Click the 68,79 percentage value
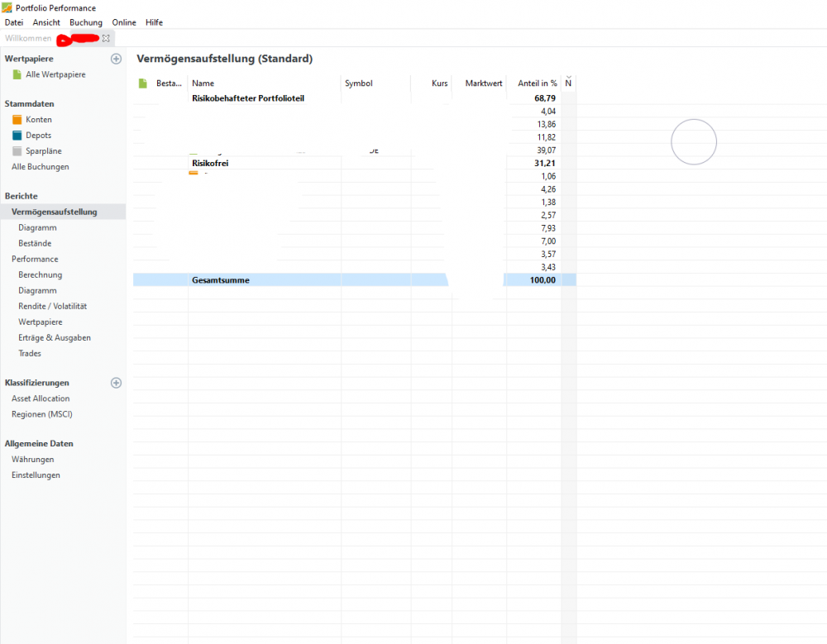Viewport: 827px width, 644px height. tap(545, 98)
